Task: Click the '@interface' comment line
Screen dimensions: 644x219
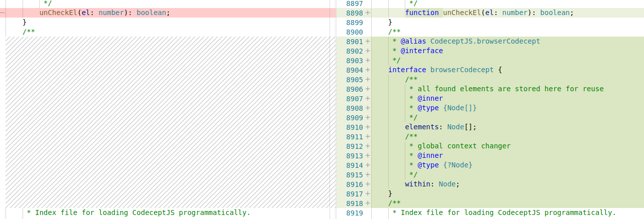Action: 418,51
